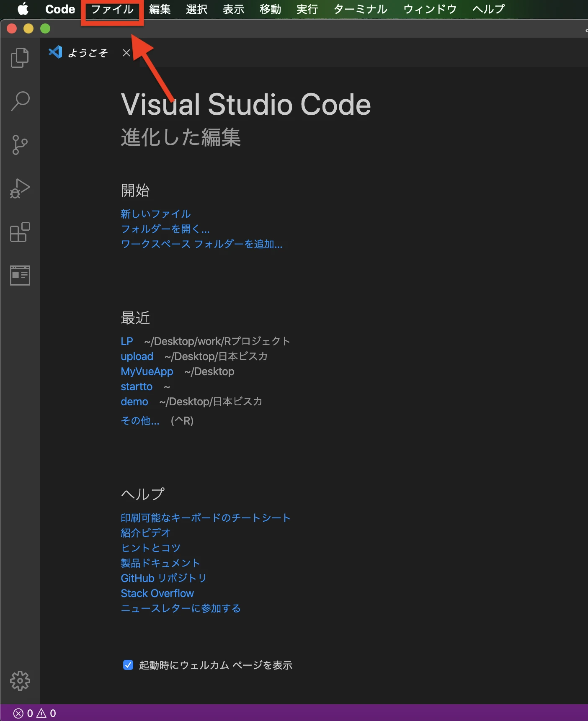
Task: Click the green zoom window button
Action: (x=45, y=28)
